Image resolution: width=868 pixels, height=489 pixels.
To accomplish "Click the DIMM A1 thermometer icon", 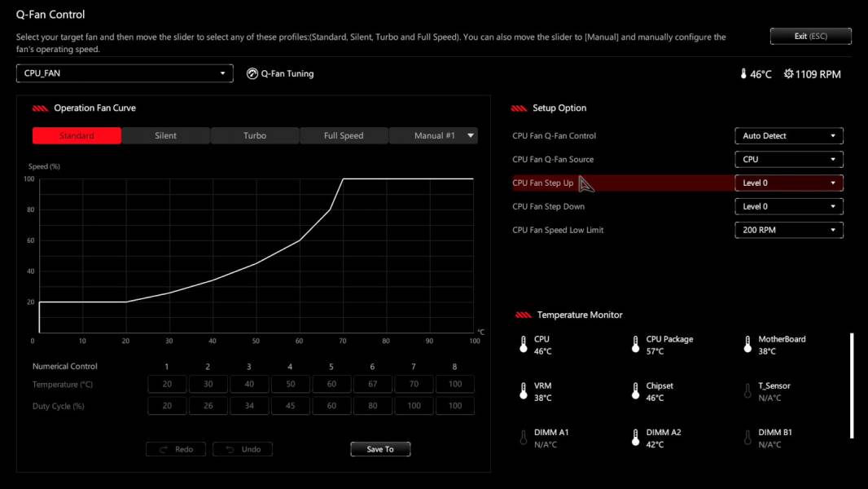I will [524, 438].
